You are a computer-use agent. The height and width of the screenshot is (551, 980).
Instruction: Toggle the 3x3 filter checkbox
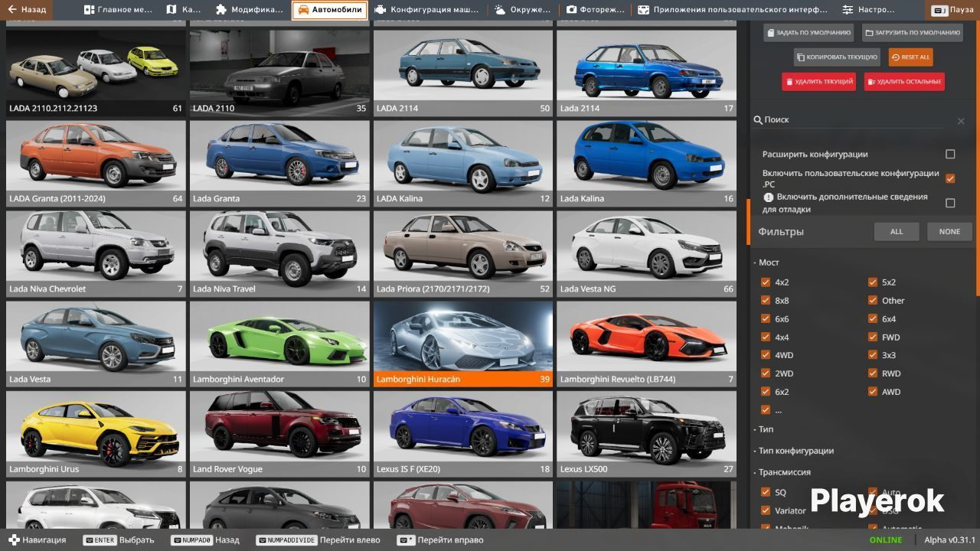click(x=873, y=355)
